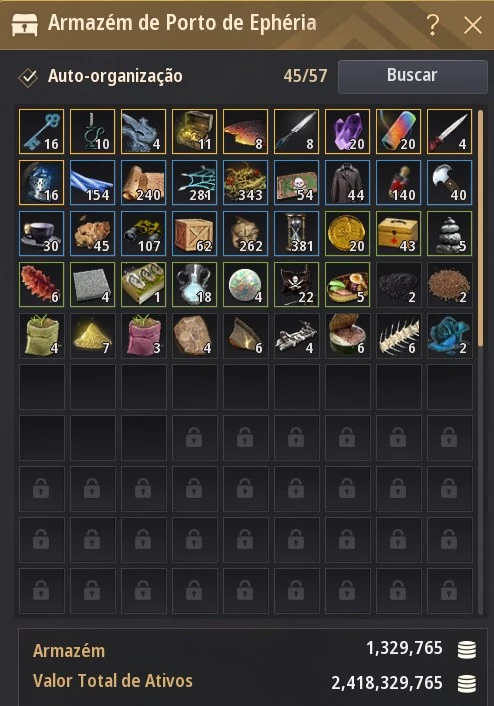Click the treasure chest item with 11
This screenshot has width=494, height=706.
tap(195, 131)
